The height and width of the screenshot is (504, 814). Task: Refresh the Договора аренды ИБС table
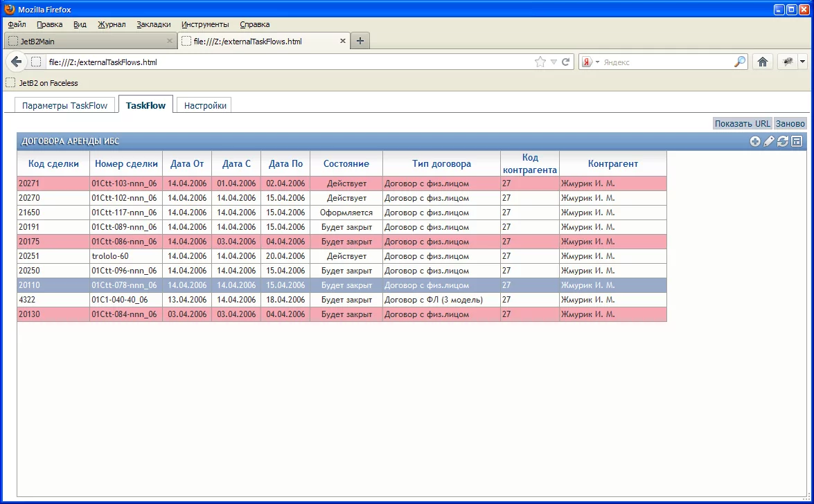[x=783, y=142]
